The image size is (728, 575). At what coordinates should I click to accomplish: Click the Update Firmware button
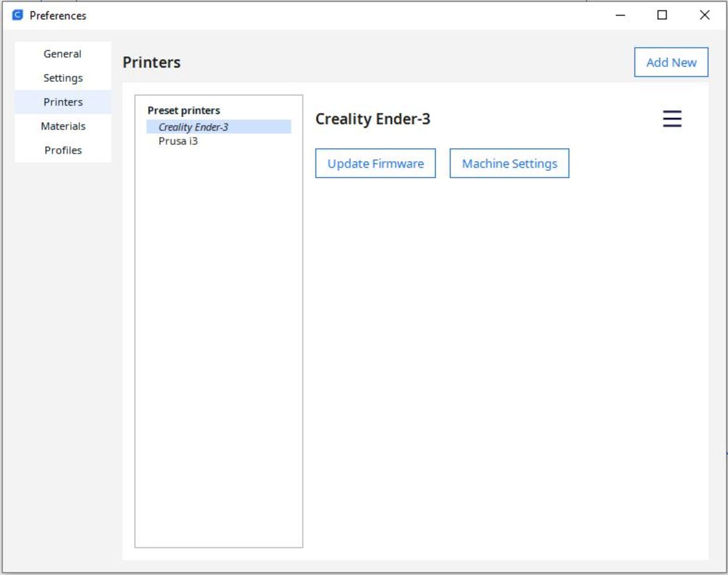pyautogui.click(x=375, y=163)
